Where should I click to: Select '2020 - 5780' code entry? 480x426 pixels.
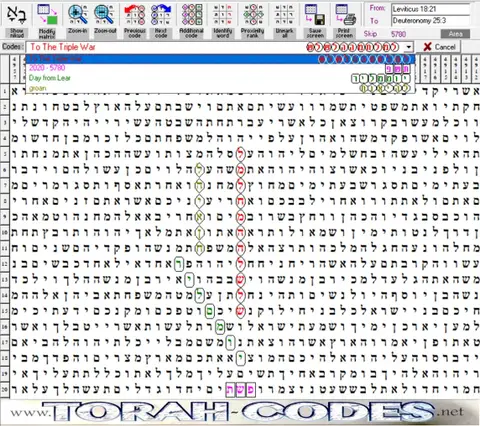[x=220, y=68]
